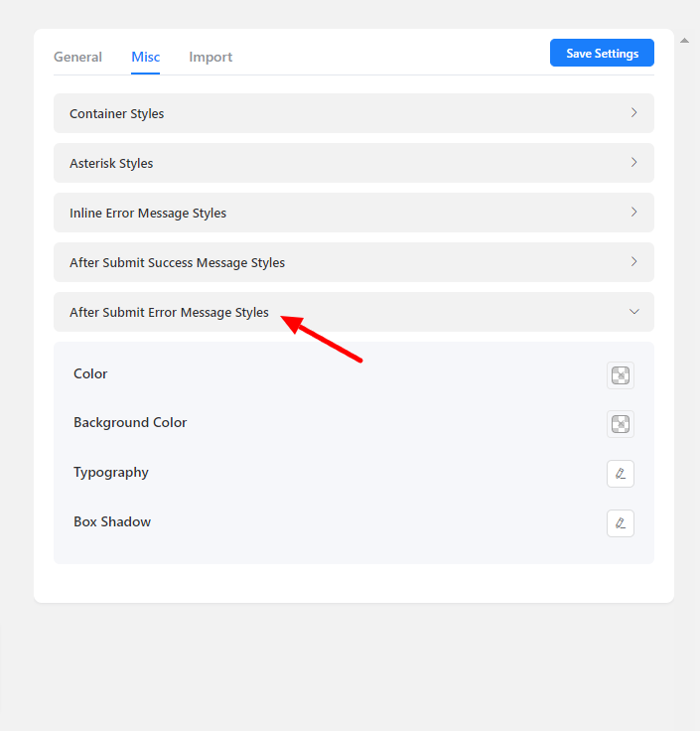The height and width of the screenshot is (731, 700).
Task: Open the Box Shadow edit pencil icon
Action: 621,523
